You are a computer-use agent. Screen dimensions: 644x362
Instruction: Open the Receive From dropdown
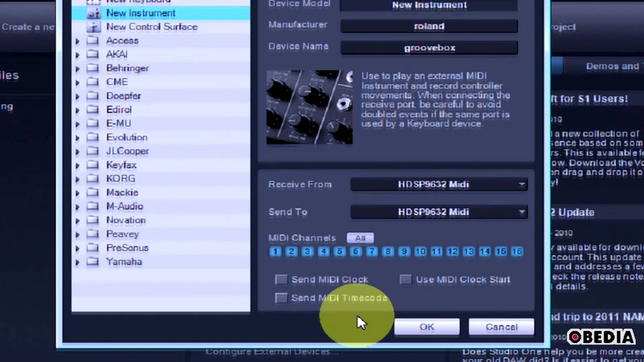pyautogui.click(x=439, y=185)
